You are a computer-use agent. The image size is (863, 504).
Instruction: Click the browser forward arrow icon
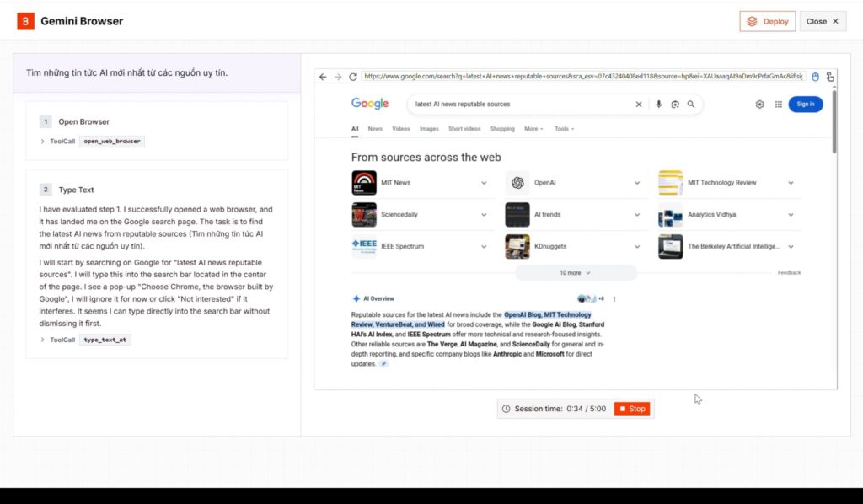click(x=337, y=76)
